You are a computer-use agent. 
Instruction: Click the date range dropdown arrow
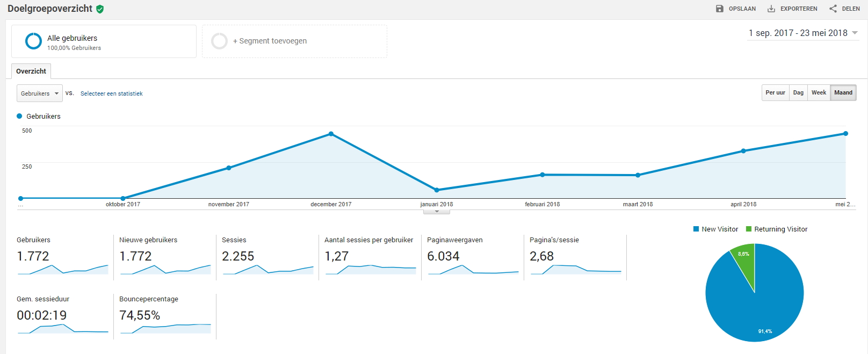click(855, 33)
